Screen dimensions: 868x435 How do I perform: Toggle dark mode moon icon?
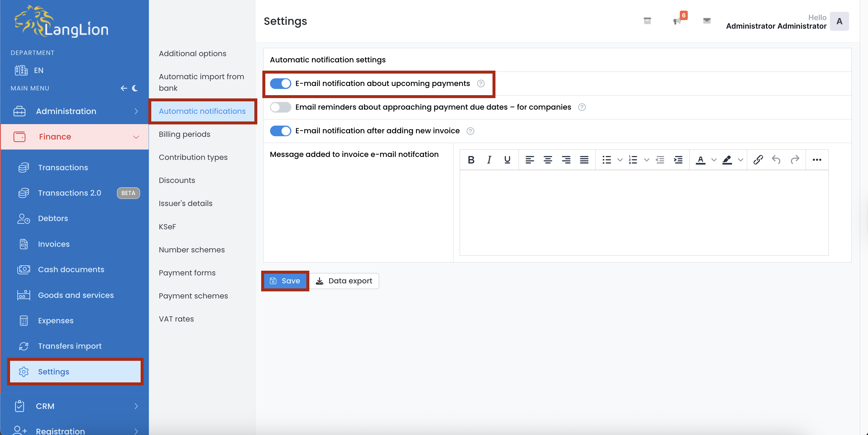click(135, 88)
